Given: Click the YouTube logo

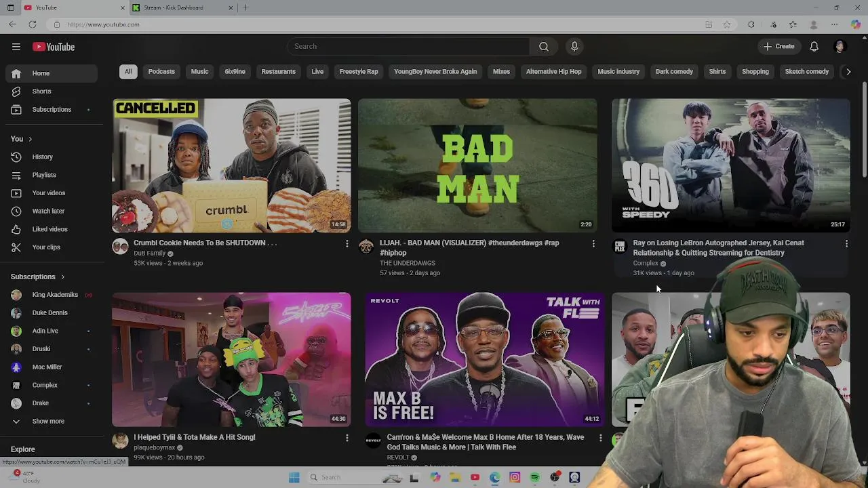Looking at the screenshot, I should pos(54,47).
